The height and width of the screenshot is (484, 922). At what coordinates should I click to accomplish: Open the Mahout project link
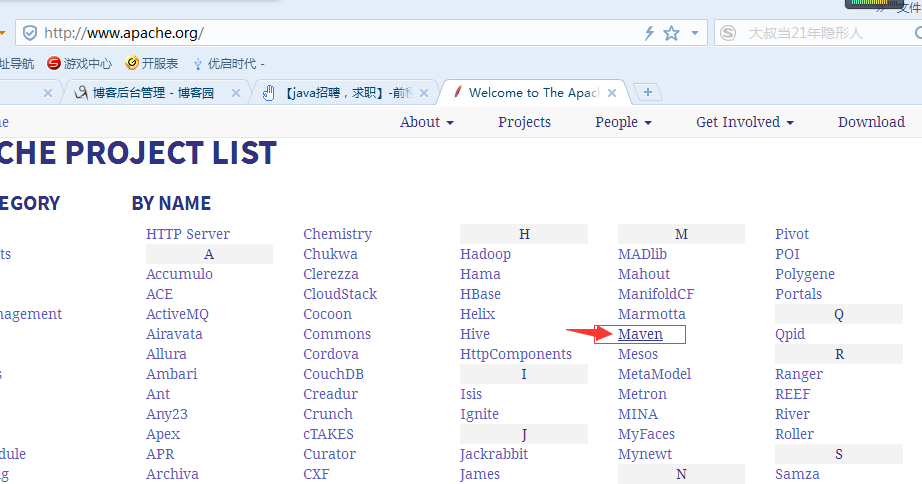tap(644, 274)
